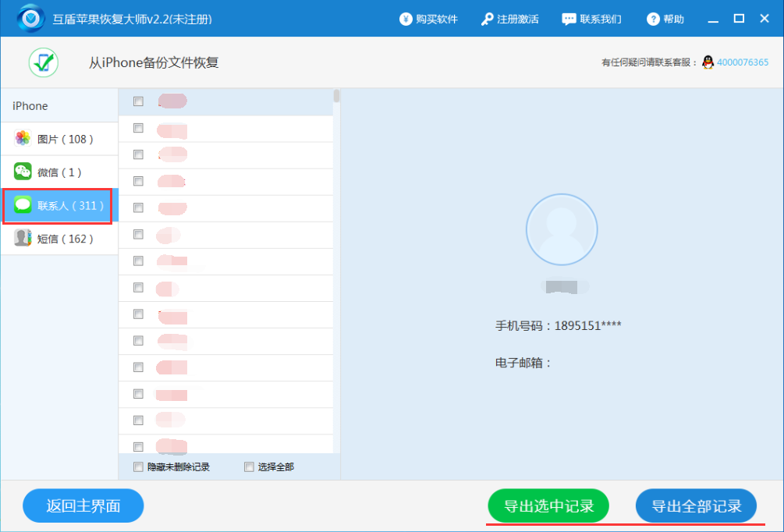The height and width of the screenshot is (532, 784).
Task: Maximize the application window
Action: [739, 19]
